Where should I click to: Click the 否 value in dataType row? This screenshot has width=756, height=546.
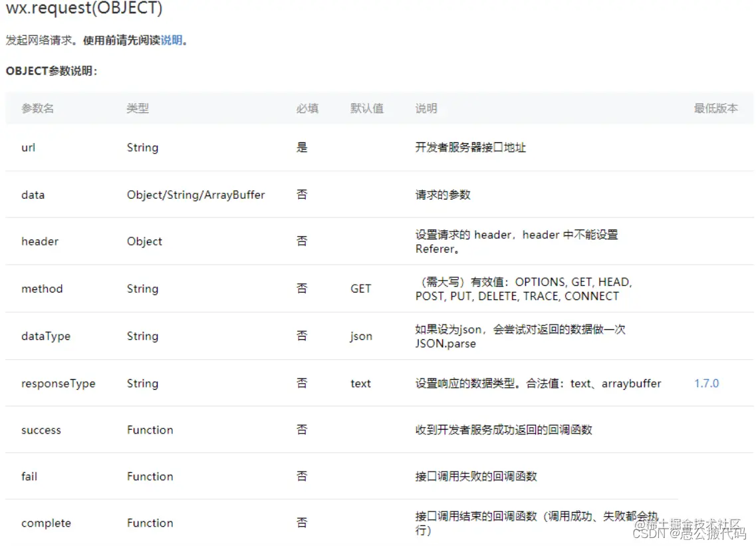pyautogui.click(x=302, y=336)
